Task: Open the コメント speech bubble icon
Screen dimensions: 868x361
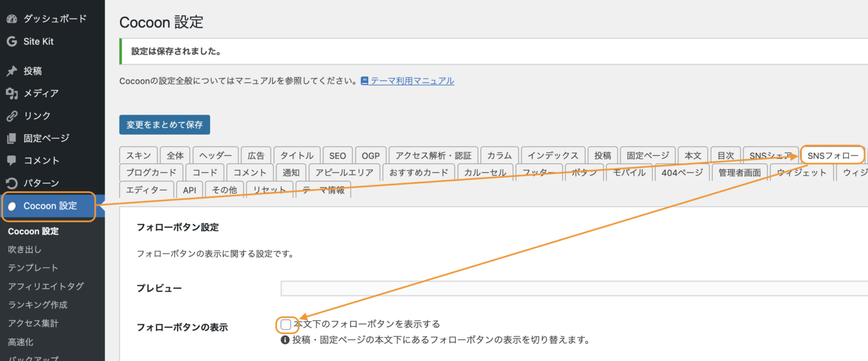Action: coord(12,160)
